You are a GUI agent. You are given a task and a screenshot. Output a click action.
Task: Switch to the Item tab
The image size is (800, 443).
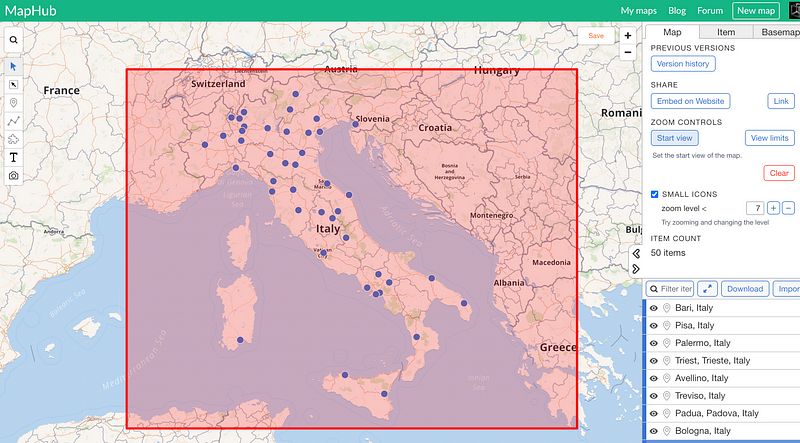(726, 33)
